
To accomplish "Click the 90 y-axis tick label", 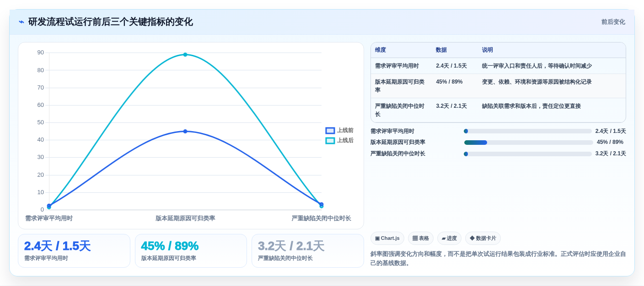I will tap(41, 53).
